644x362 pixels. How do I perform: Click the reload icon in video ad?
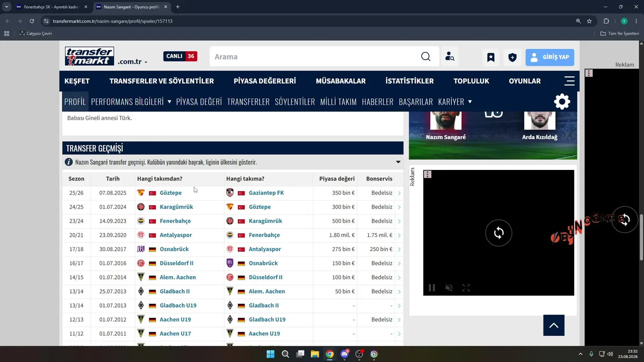pyautogui.click(x=499, y=233)
